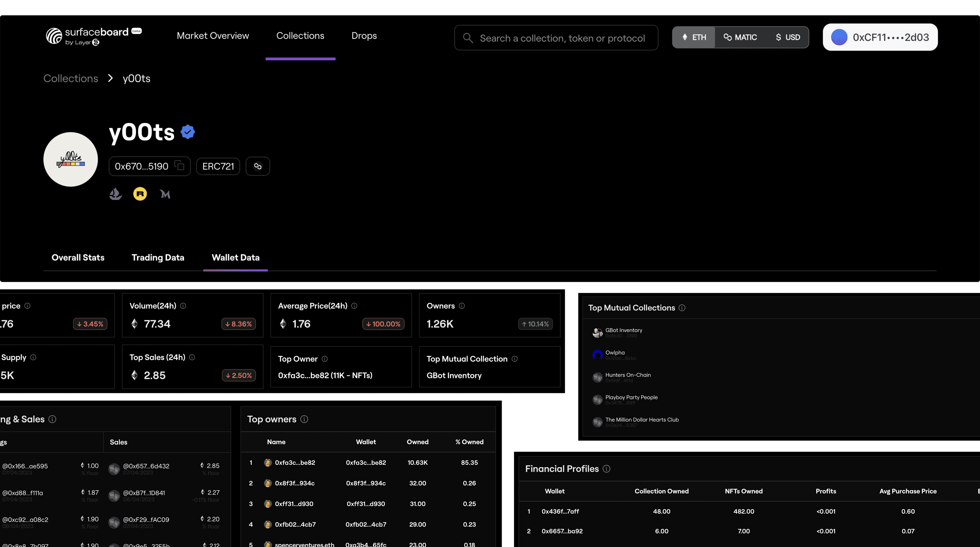Open the OpenSea marketplace icon

[115, 194]
